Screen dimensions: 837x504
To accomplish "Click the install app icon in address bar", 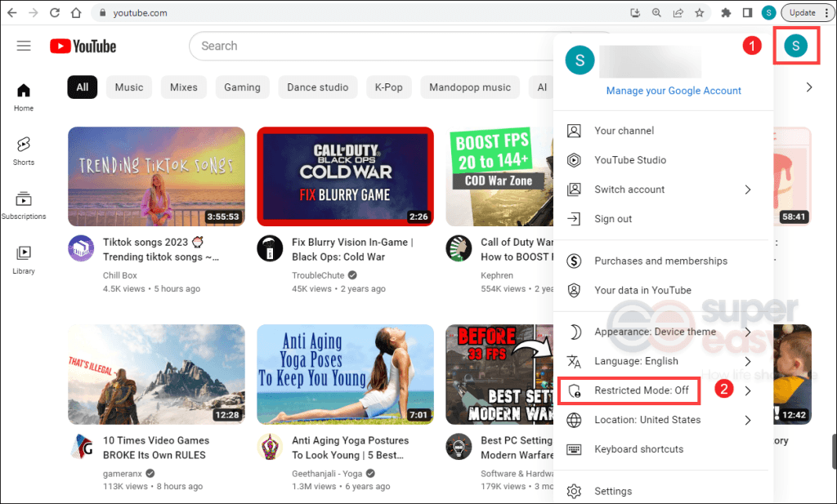I will (635, 13).
